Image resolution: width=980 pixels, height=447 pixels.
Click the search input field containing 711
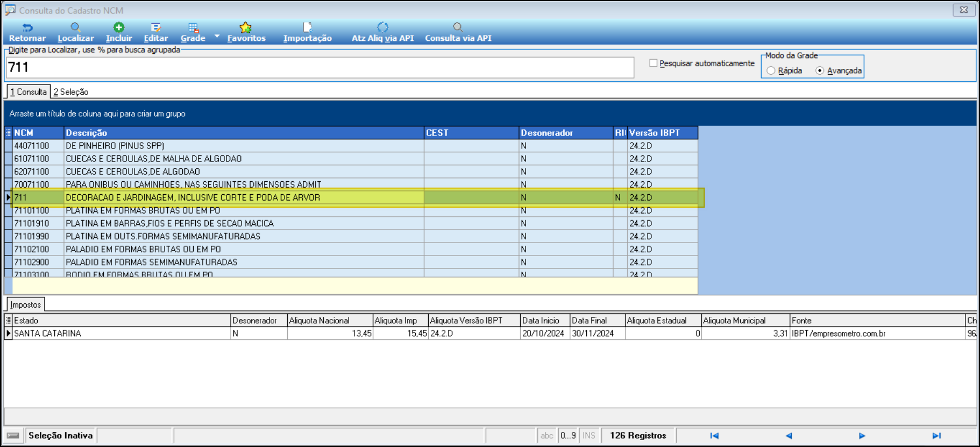tap(320, 67)
